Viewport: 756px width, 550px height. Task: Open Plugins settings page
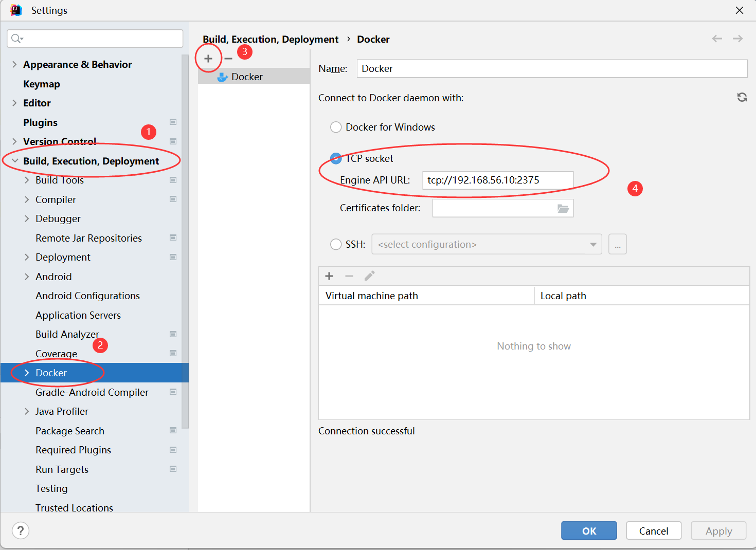[x=40, y=122]
